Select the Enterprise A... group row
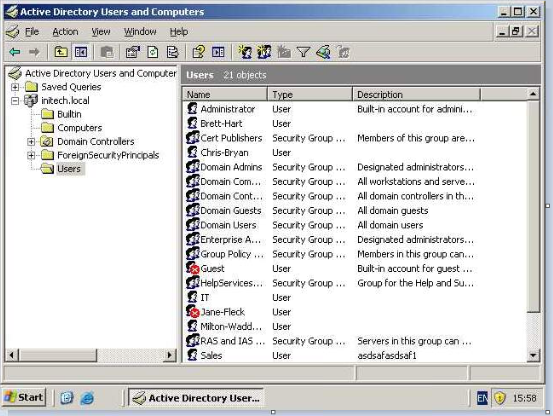 pyautogui.click(x=355, y=239)
